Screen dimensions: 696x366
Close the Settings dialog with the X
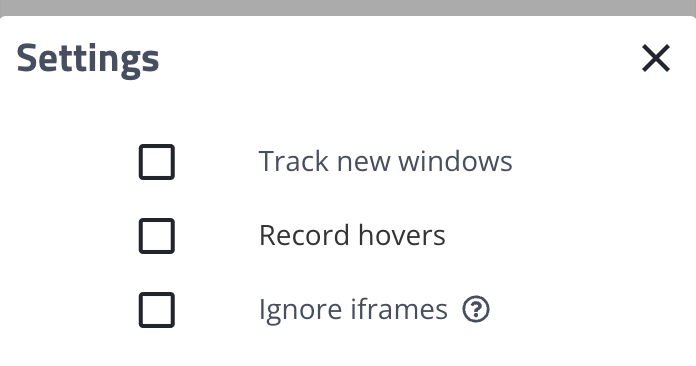(656, 58)
